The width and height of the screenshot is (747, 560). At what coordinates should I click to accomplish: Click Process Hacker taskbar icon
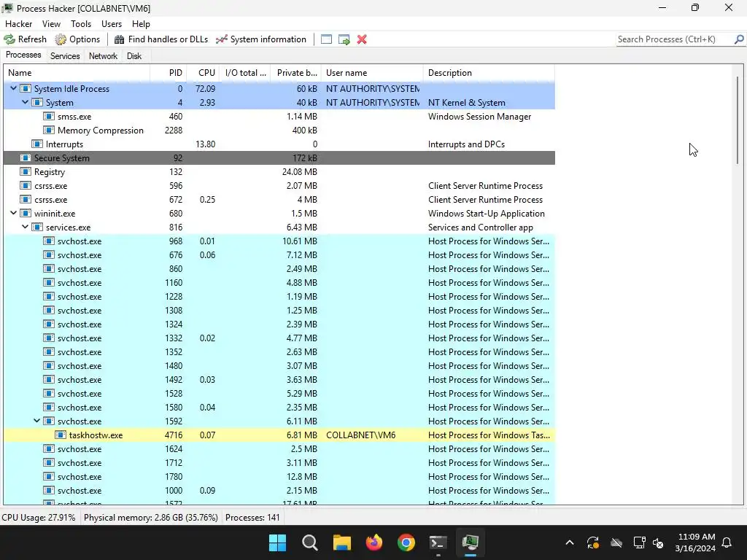pos(471,542)
